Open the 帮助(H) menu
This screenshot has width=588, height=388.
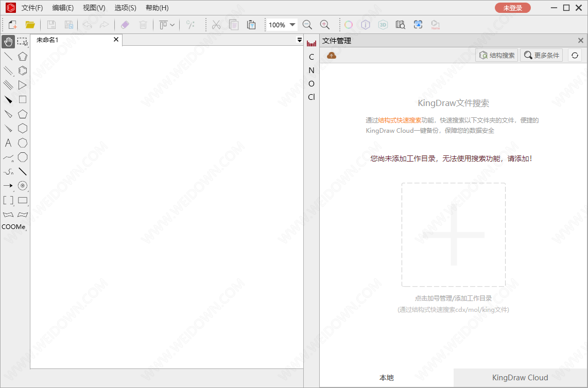(157, 8)
